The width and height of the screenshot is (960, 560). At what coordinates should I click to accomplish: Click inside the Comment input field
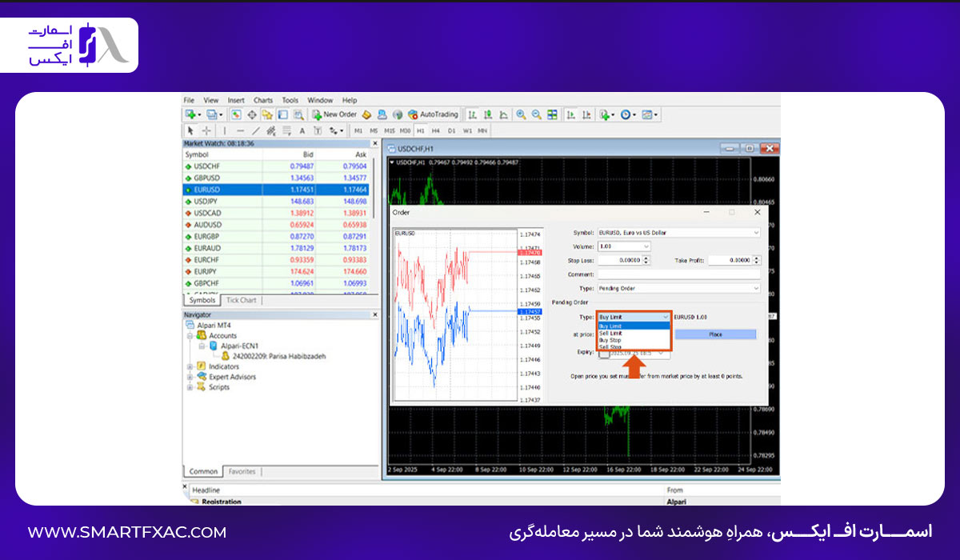678,274
